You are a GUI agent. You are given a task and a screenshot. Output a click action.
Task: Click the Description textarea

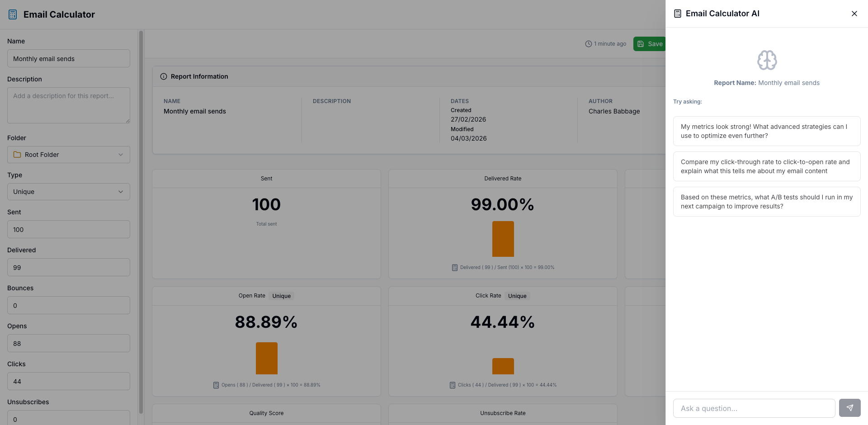coord(69,105)
